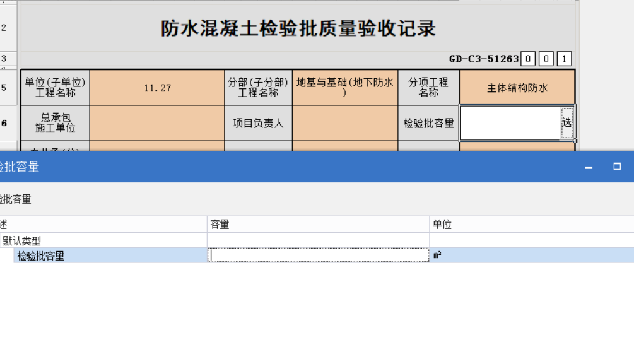This screenshot has height=364, width=634.
Task: Click the first 0 box after GD-C3-51263
Action: tap(529, 59)
